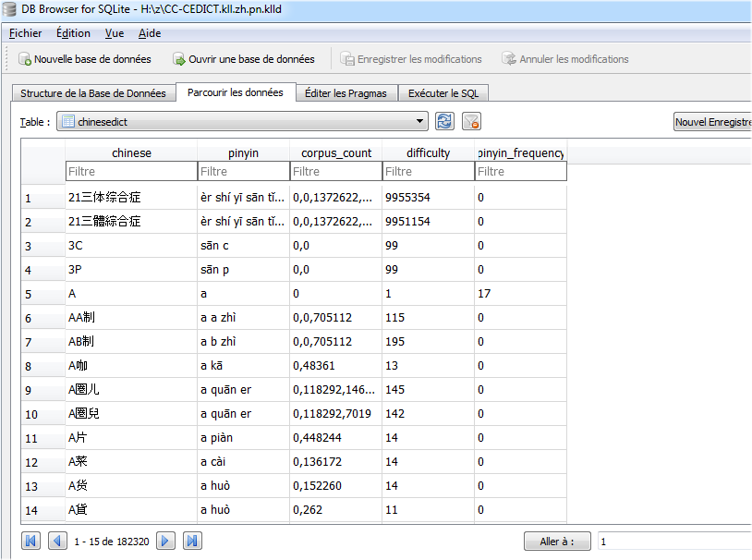Select difficulty cell 9951154
Image resolution: width=752 pixels, height=560 pixels.
point(429,221)
